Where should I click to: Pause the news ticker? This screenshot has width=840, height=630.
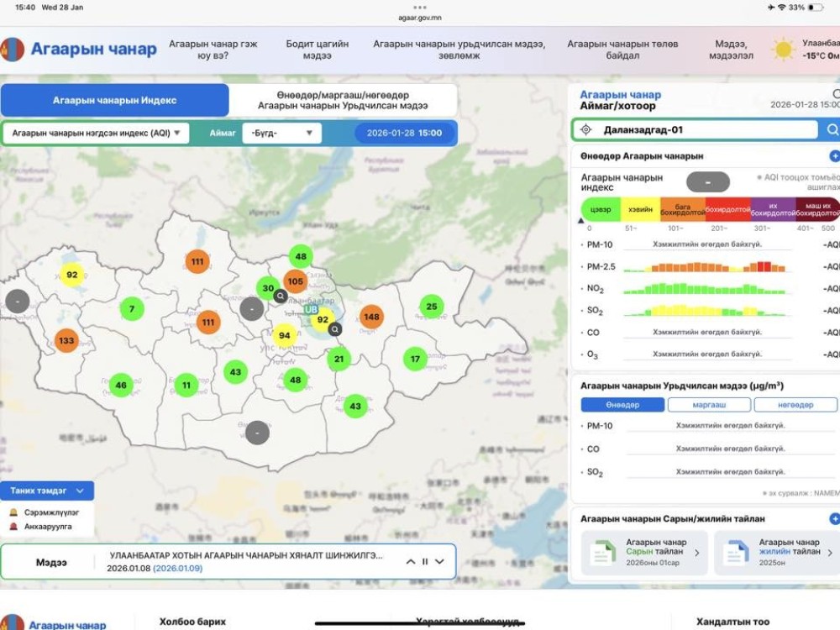(x=425, y=562)
